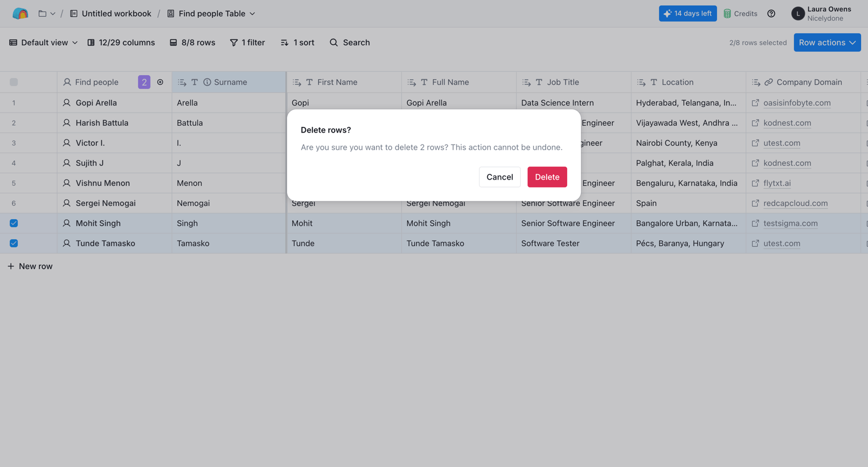
Task: Select the Location column header
Action: (x=688, y=82)
